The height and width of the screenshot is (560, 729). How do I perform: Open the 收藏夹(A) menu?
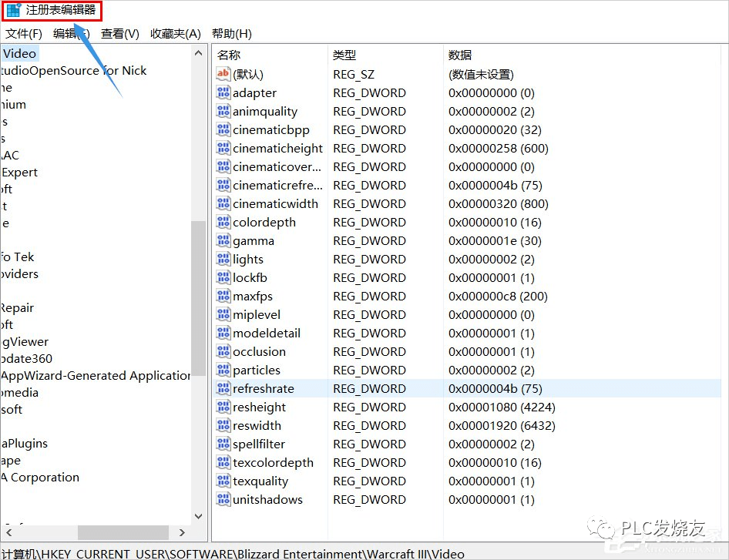tap(175, 34)
